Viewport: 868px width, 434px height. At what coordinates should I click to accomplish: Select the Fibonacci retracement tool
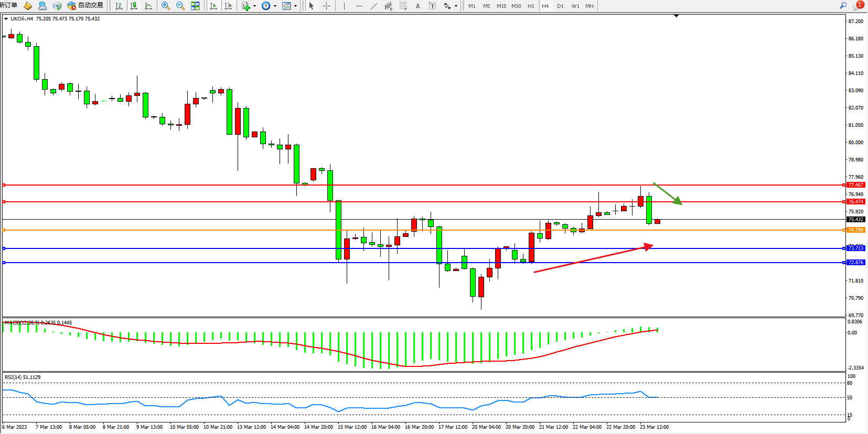pos(403,6)
